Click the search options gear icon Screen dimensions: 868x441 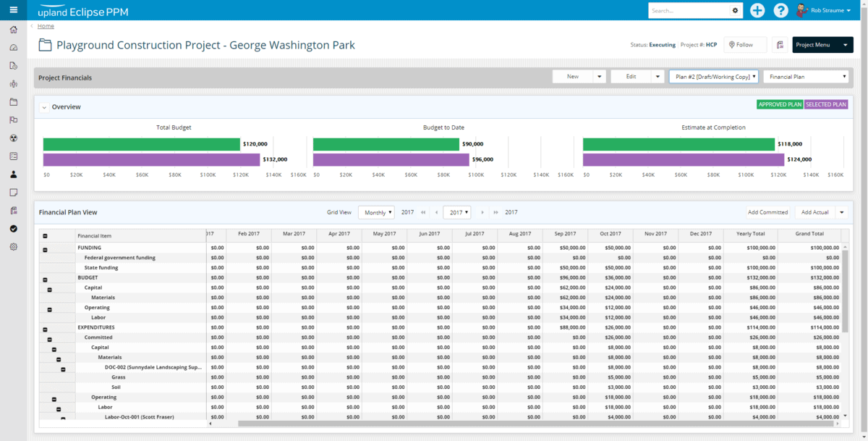(x=736, y=11)
